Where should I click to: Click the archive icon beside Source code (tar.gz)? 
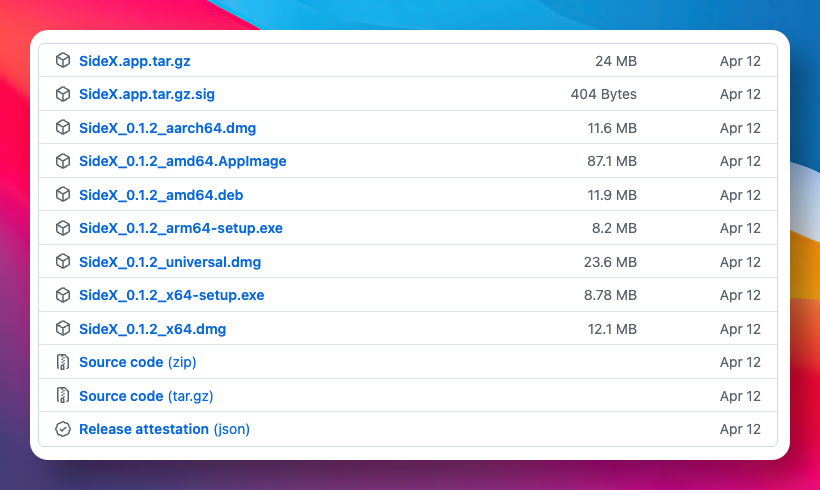click(63, 395)
